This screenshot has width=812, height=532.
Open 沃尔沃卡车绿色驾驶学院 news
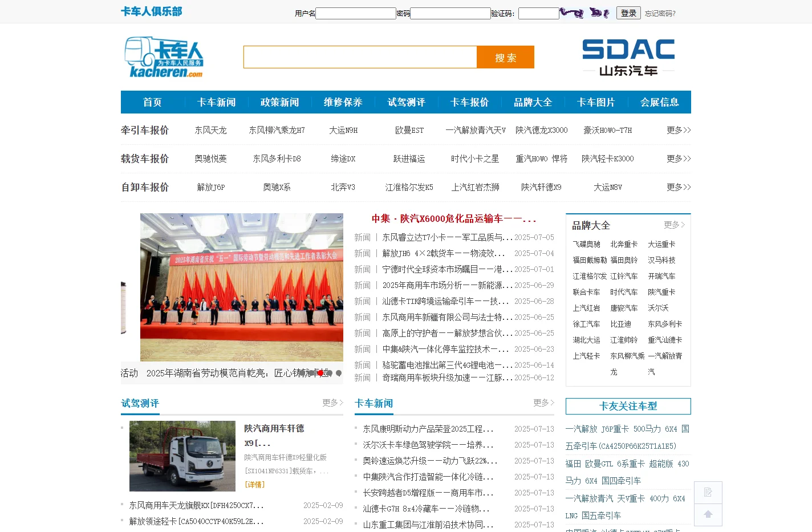[x=428, y=445]
